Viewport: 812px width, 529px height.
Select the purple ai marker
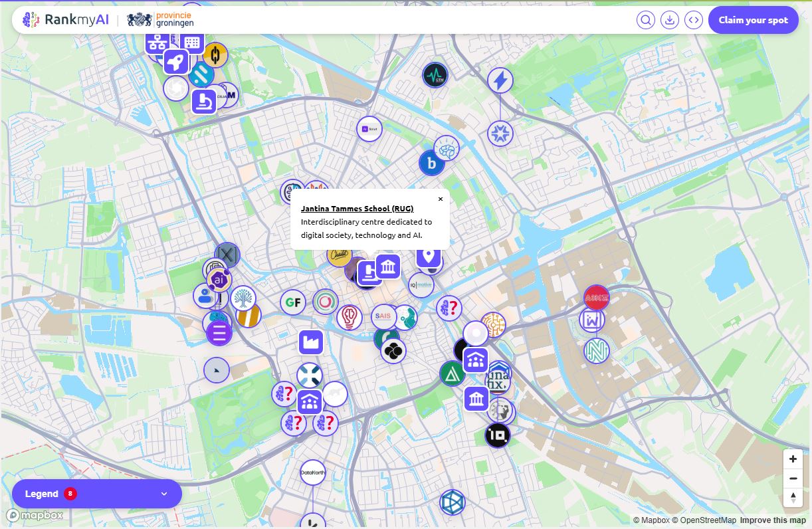click(218, 280)
